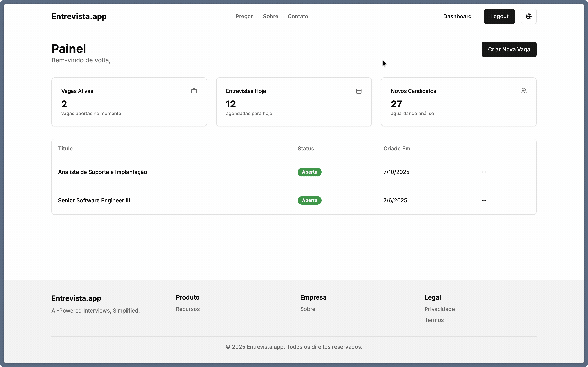The height and width of the screenshot is (367, 588).
Task: Click the 27 candidates count
Action: click(396, 104)
